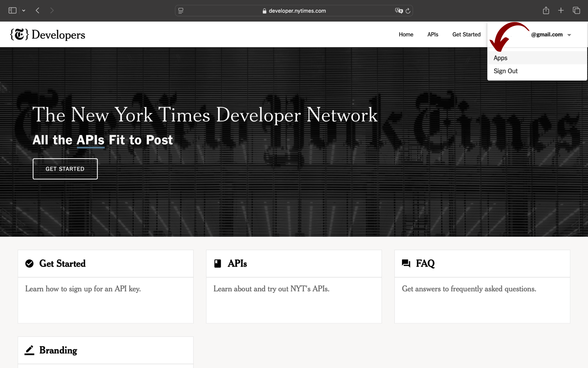Click the Branding pencil icon

pyautogui.click(x=29, y=350)
